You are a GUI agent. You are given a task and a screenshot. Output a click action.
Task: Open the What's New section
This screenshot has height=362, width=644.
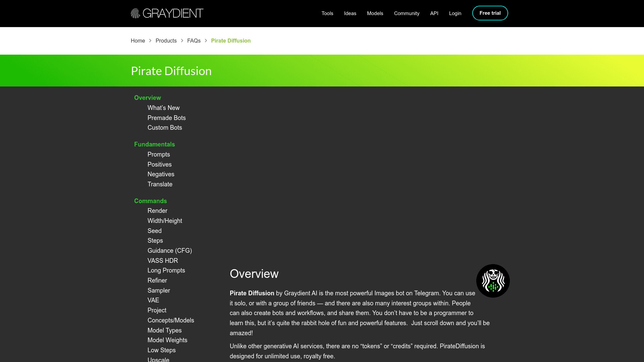pyautogui.click(x=163, y=108)
